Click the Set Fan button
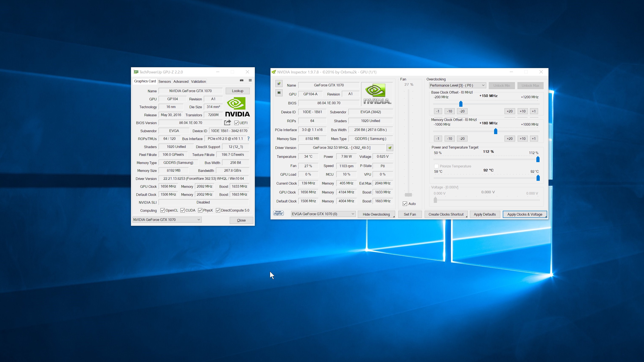The height and width of the screenshot is (362, 644). tap(410, 214)
